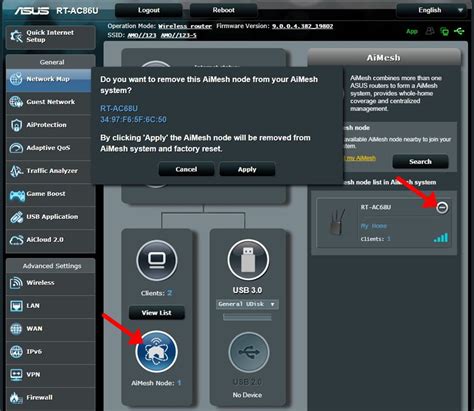Click the AiCloud 2.0 cloud icon
474x411 pixels.
[x=16, y=240]
